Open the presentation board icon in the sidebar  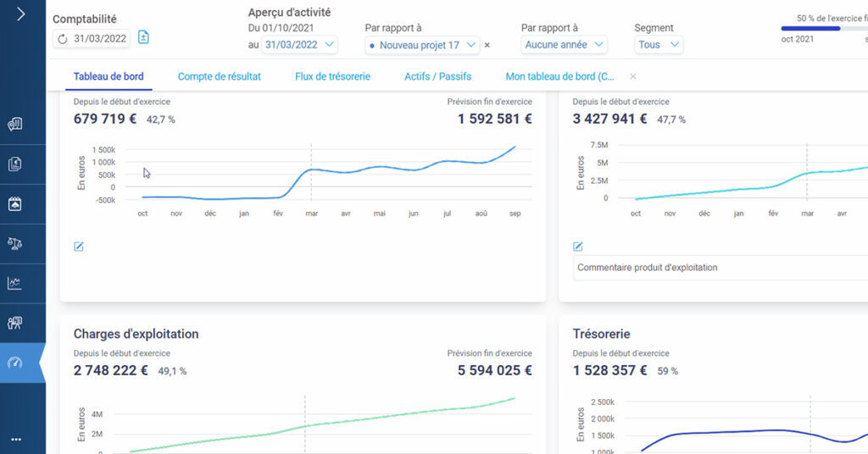coord(15,323)
